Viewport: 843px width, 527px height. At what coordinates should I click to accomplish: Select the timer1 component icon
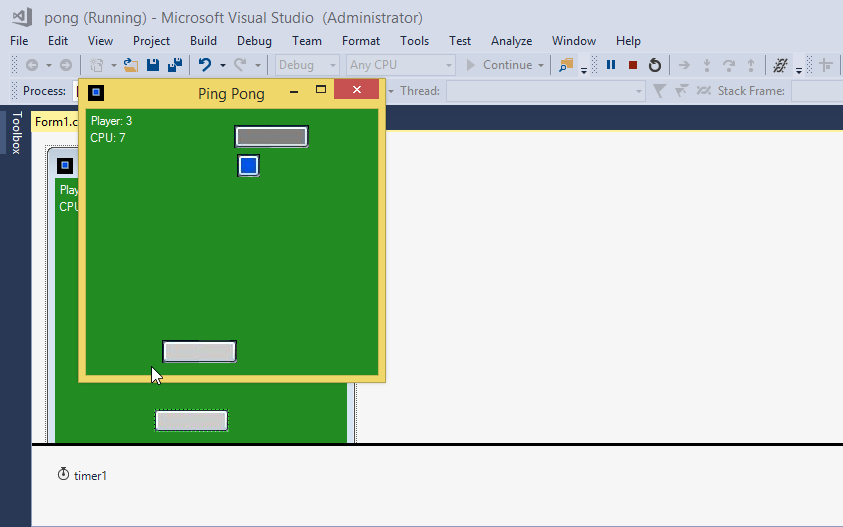pos(64,474)
